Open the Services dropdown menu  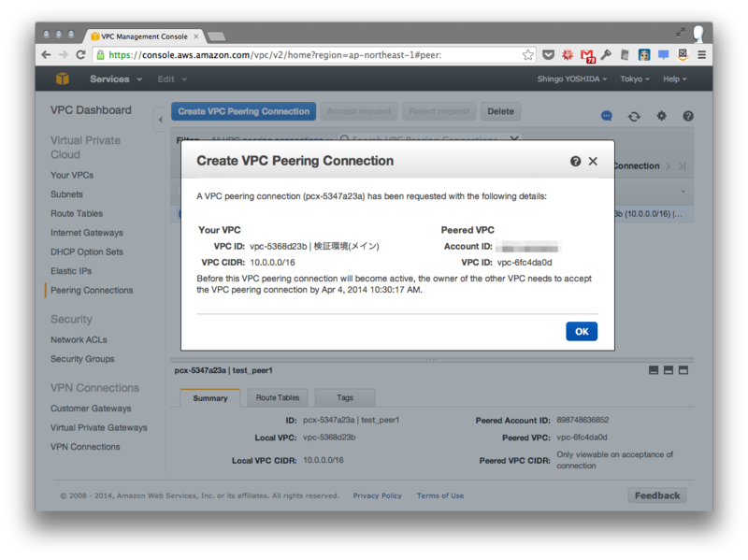[116, 79]
